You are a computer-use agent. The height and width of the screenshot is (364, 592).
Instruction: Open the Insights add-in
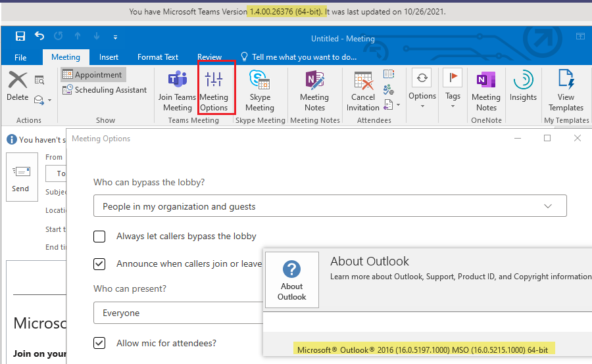[x=523, y=86]
